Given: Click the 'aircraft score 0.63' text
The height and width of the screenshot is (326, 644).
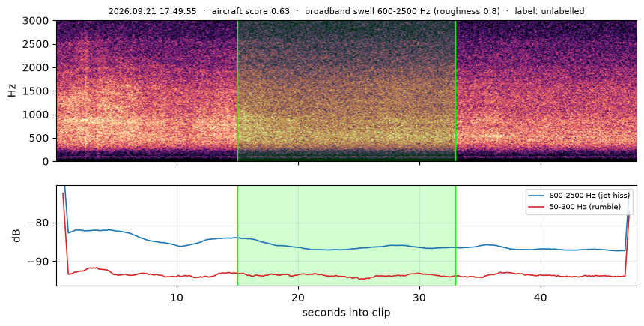Looking at the screenshot, I should [x=251, y=11].
